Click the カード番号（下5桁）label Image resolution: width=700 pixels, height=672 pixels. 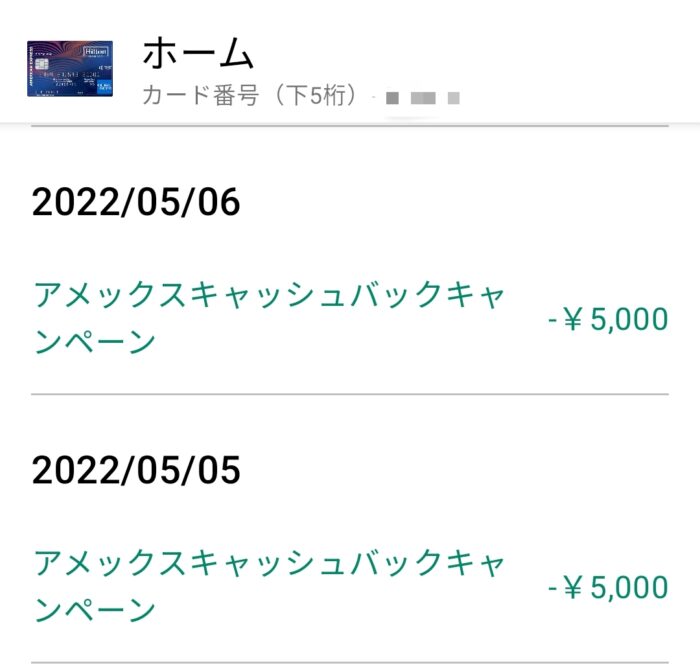(250, 95)
